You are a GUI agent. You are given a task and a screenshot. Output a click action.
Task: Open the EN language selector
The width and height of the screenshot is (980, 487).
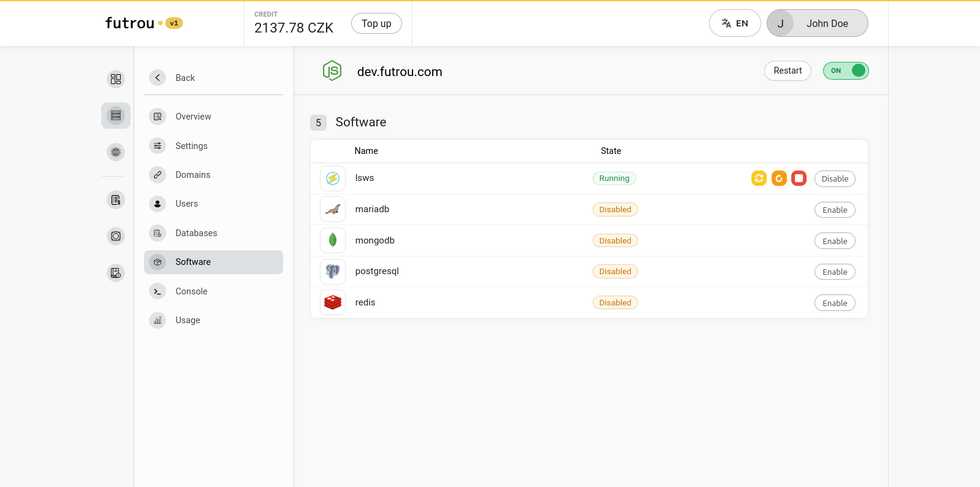[735, 23]
